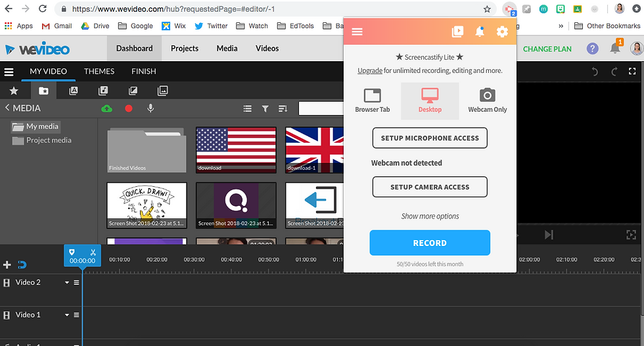
Task: Open Video 1 track options menu
Action: pos(76,315)
